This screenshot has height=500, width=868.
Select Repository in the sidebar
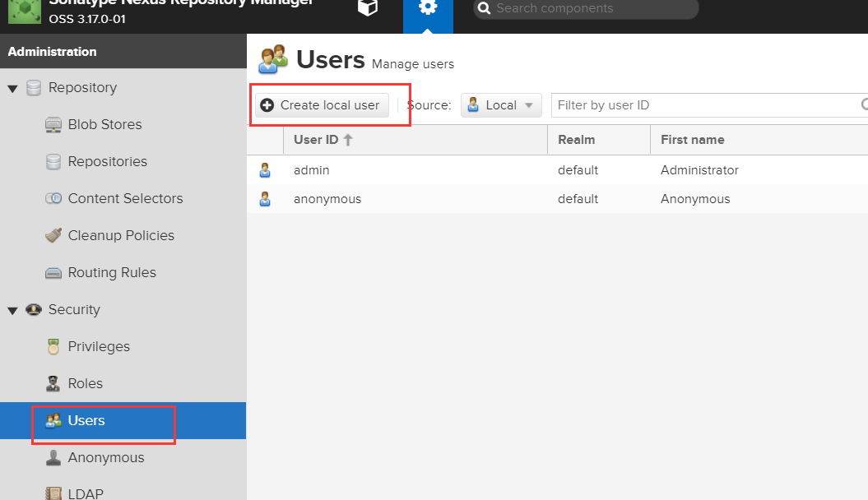point(82,87)
